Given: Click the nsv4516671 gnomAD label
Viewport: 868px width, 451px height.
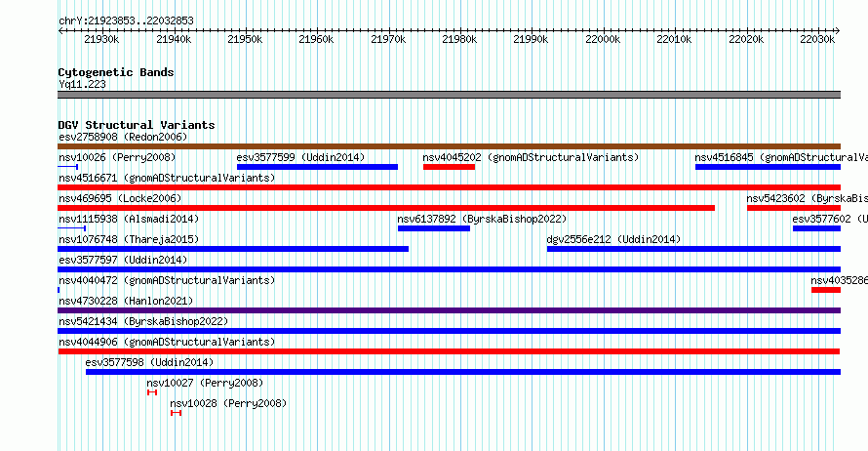Looking at the screenshot, I should pyautogui.click(x=167, y=178).
